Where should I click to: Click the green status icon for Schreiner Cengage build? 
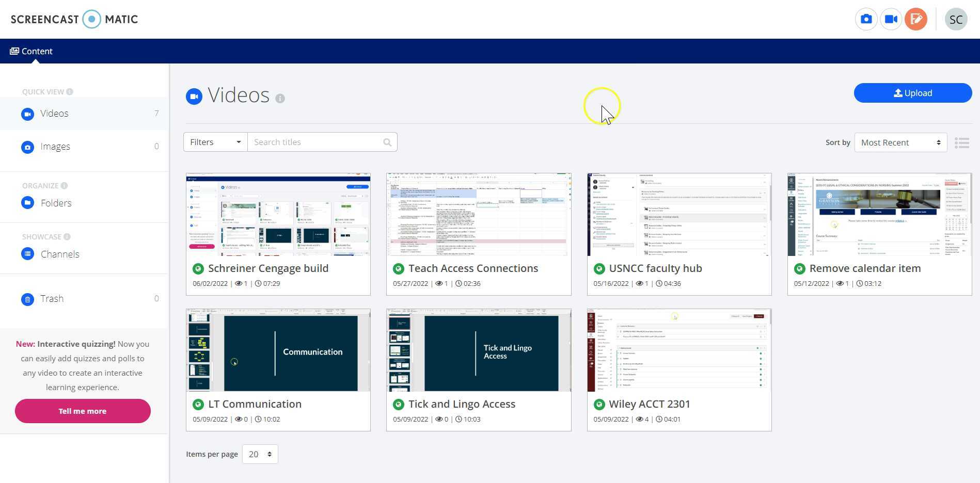(x=198, y=269)
